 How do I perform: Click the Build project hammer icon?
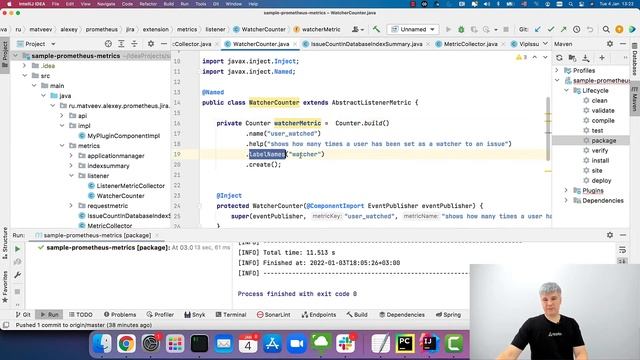[x=376, y=29]
